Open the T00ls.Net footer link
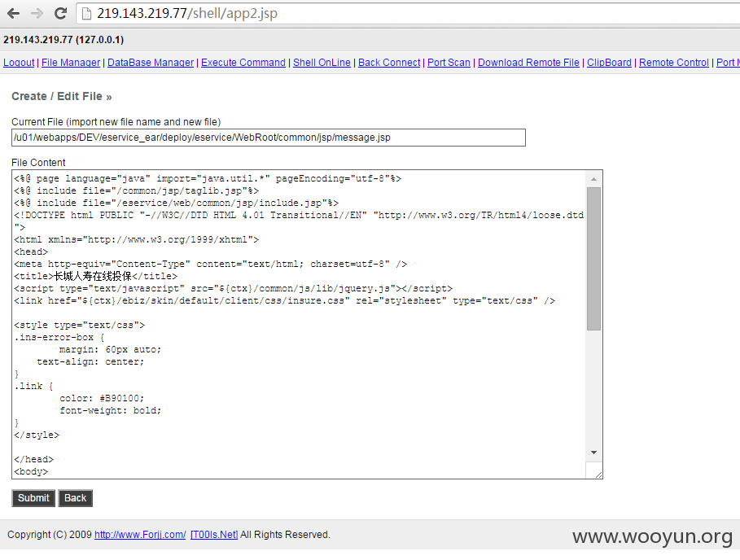 214,535
